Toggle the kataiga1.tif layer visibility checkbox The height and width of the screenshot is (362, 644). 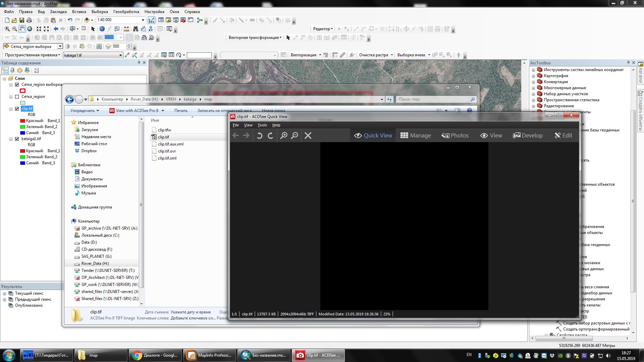(17, 139)
